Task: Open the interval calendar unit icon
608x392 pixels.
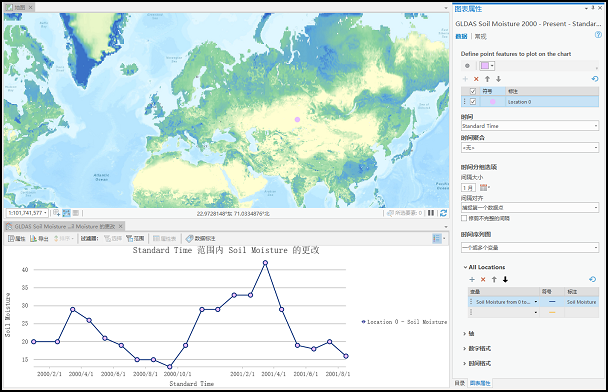Action: [484, 188]
